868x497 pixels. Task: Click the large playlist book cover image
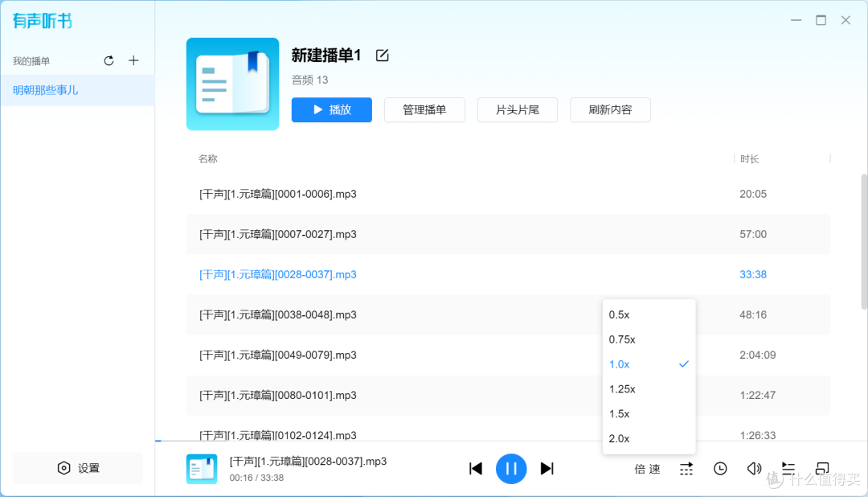pyautogui.click(x=232, y=84)
